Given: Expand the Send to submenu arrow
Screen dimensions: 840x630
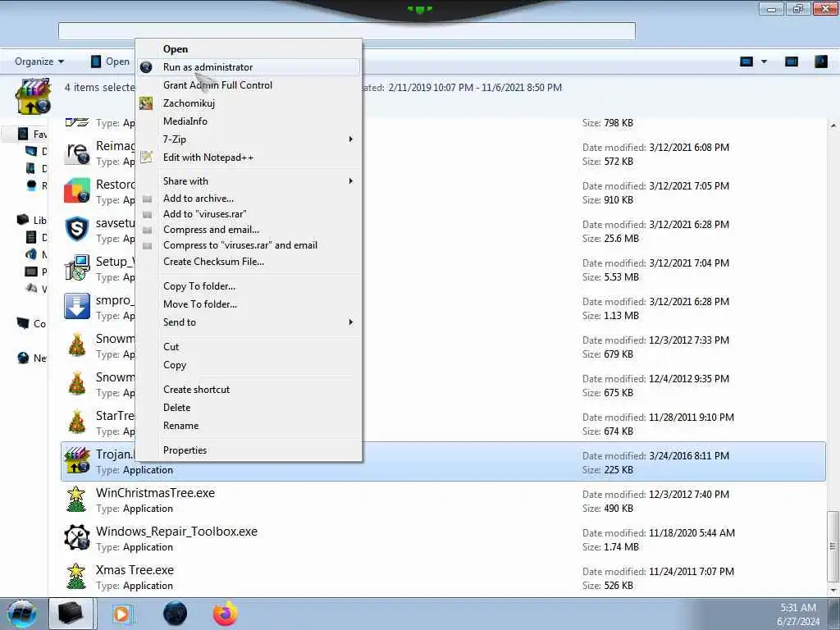Looking at the screenshot, I should pyautogui.click(x=351, y=322).
